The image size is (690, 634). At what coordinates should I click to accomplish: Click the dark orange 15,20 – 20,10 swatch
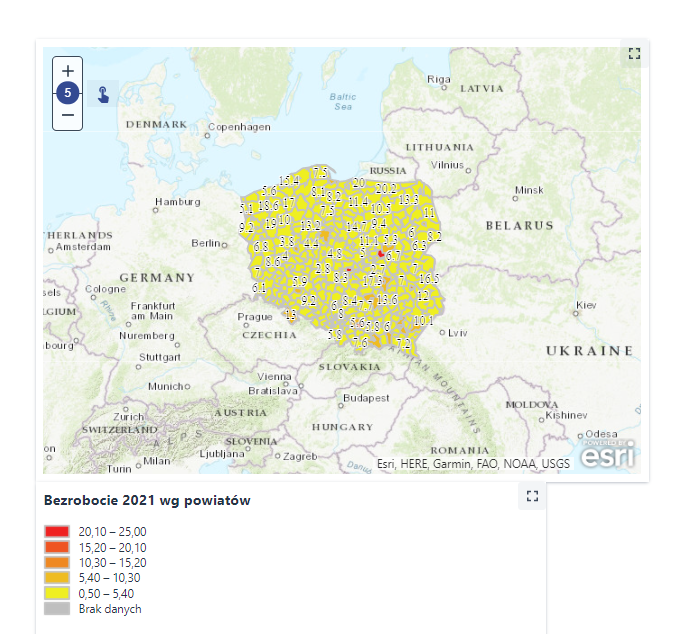[57, 547]
